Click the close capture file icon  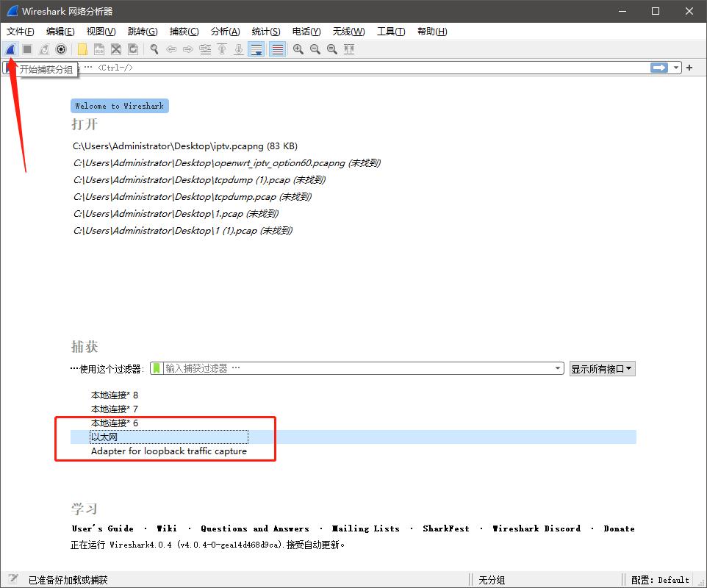tap(116, 49)
